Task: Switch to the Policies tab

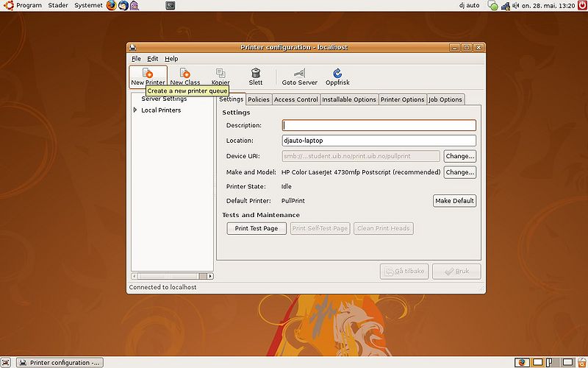Action: (259, 99)
